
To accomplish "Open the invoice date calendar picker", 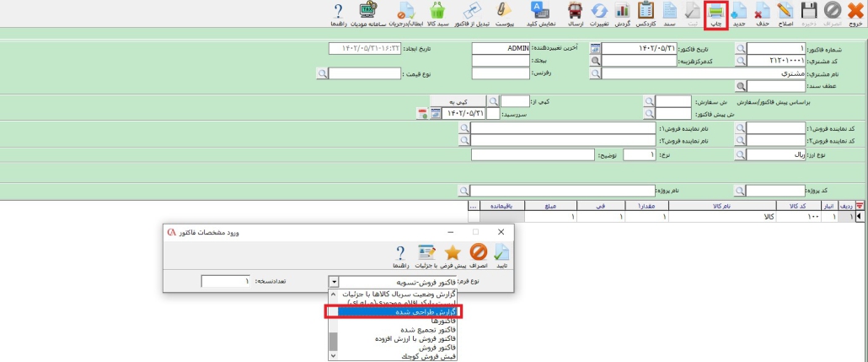I will click(x=596, y=49).
